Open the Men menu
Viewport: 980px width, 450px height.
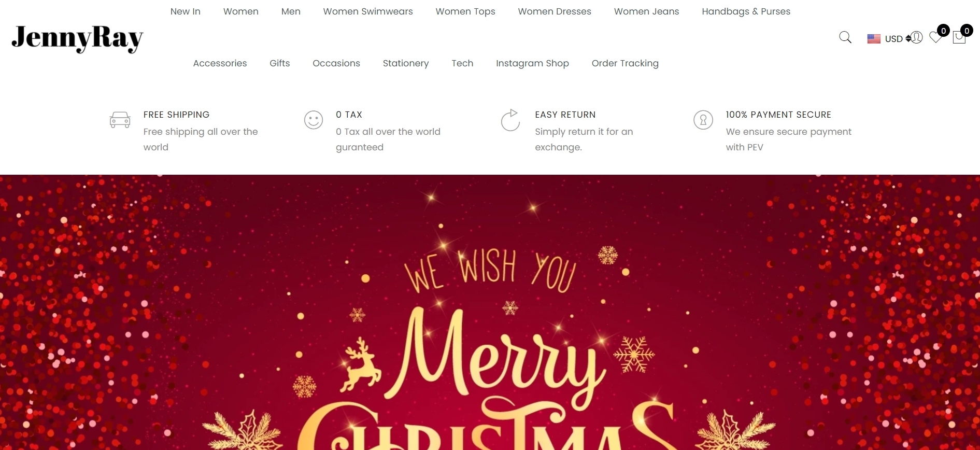pos(291,11)
